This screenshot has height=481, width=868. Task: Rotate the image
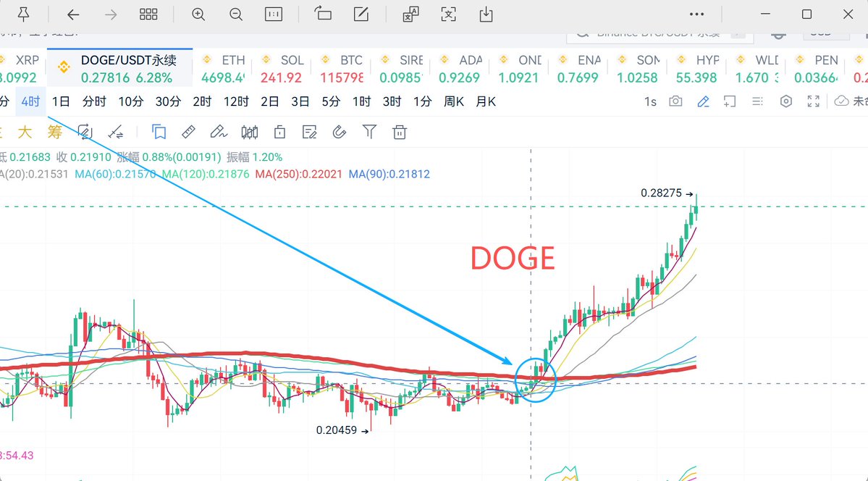tap(323, 14)
